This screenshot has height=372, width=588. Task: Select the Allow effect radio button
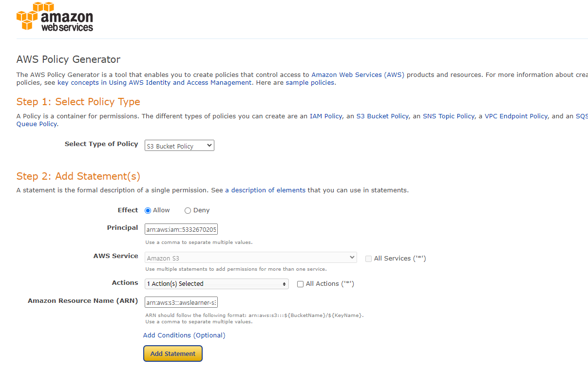point(148,210)
